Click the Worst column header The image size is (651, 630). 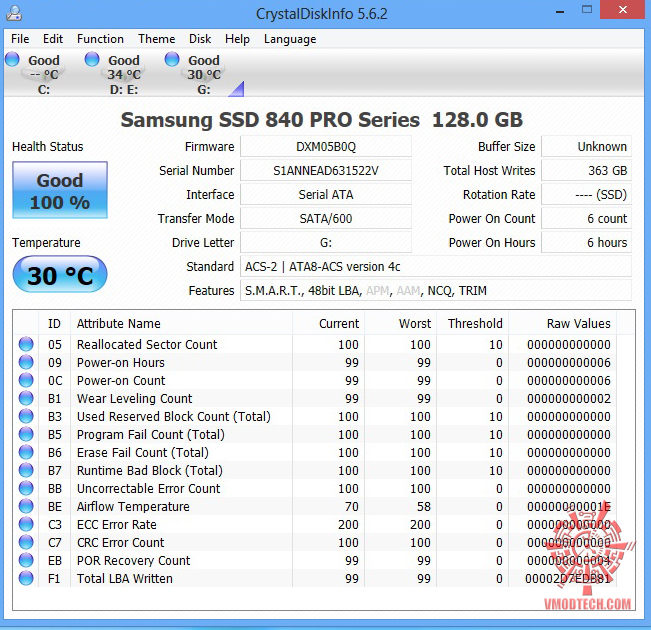pyautogui.click(x=401, y=324)
